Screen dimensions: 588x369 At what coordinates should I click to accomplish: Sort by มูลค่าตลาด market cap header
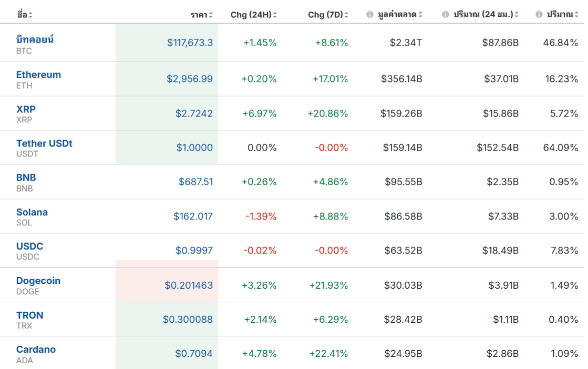(400, 15)
